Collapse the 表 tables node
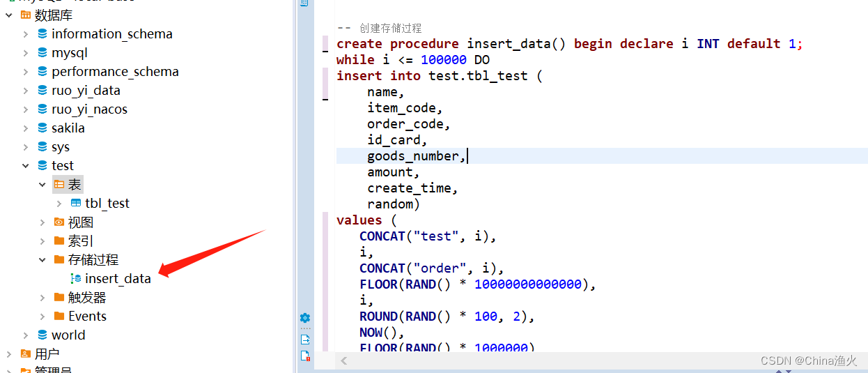The height and width of the screenshot is (373, 868). pos(42,184)
